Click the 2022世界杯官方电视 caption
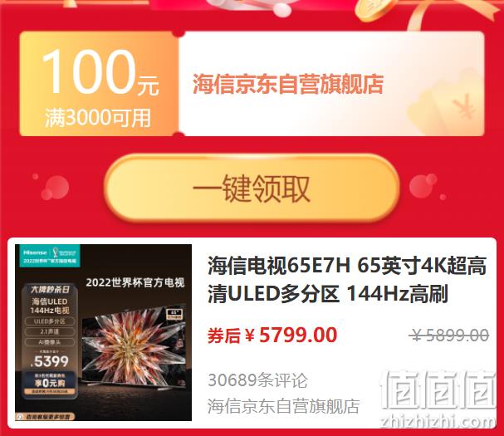Viewport: 504px width, 436px height. point(135,283)
